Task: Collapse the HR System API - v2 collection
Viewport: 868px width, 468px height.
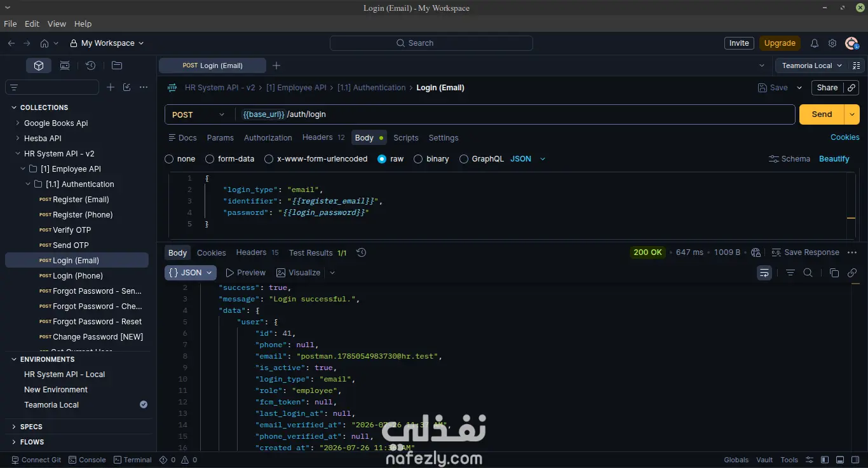Action: (17, 154)
